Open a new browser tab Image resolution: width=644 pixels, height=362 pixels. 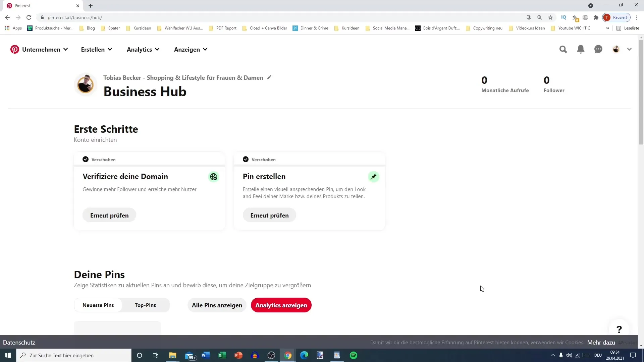[x=91, y=6]
